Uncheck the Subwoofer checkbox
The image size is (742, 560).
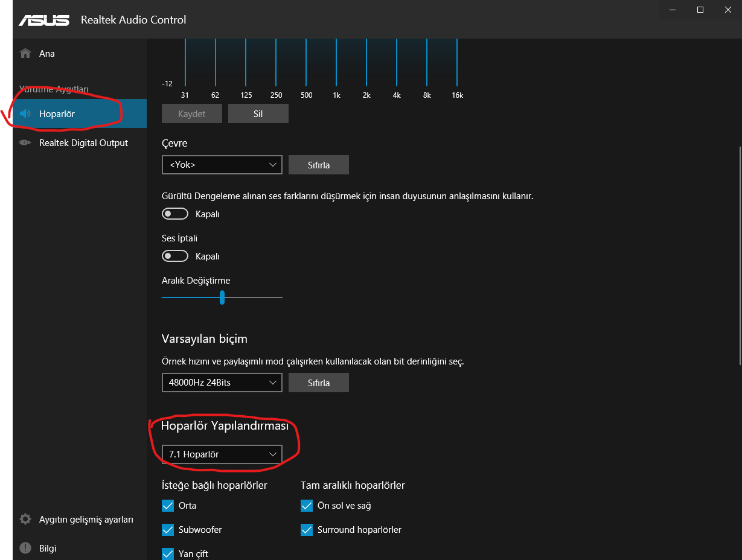pyautogui.click(x=168, y=530)
